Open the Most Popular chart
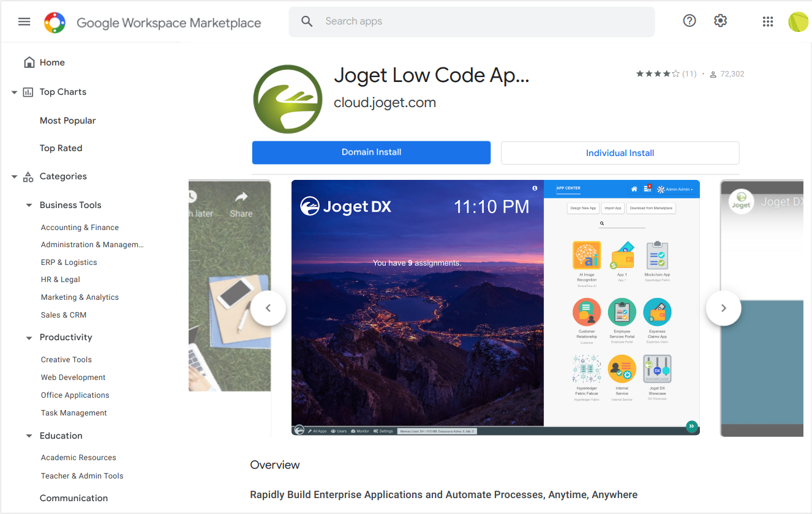 (68, 121)
